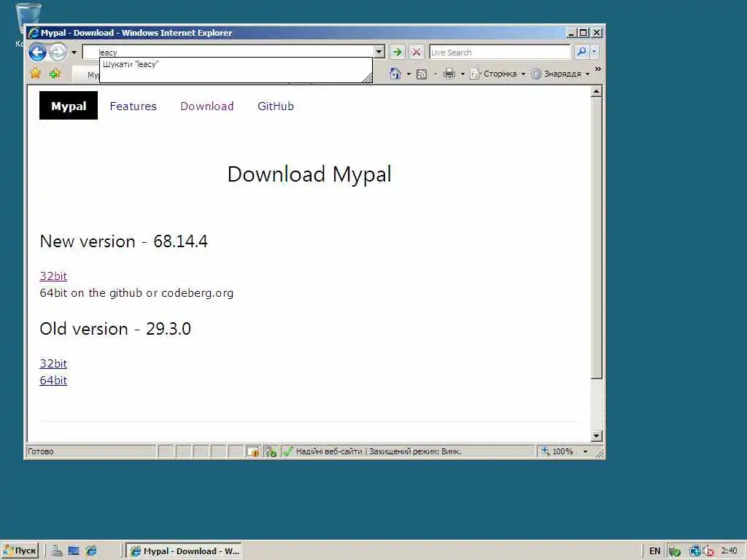Click scrollbar down arrow in browser
Screen dimensions: 747x560
coord(597,436)
